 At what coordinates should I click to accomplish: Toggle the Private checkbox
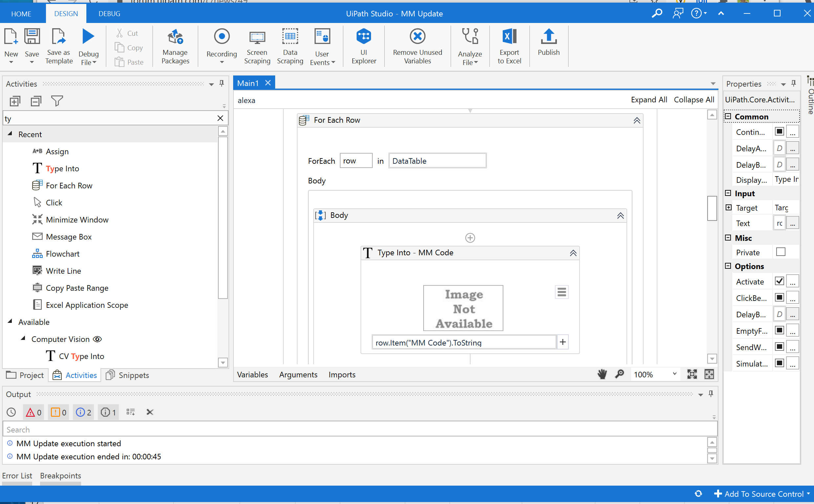point(780,252)
